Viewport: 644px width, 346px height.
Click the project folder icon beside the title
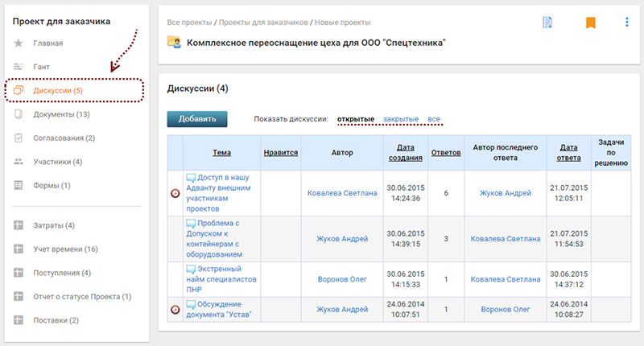pyautogui.click(x=173, y=42)
